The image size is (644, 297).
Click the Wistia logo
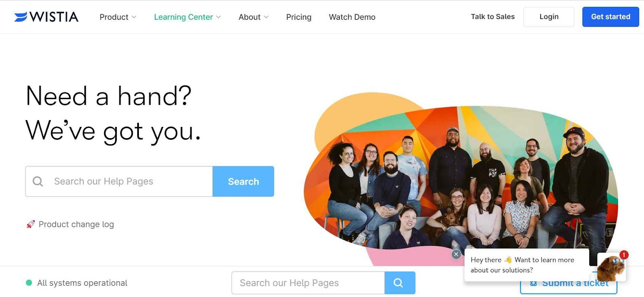click(x=46, y=17)
